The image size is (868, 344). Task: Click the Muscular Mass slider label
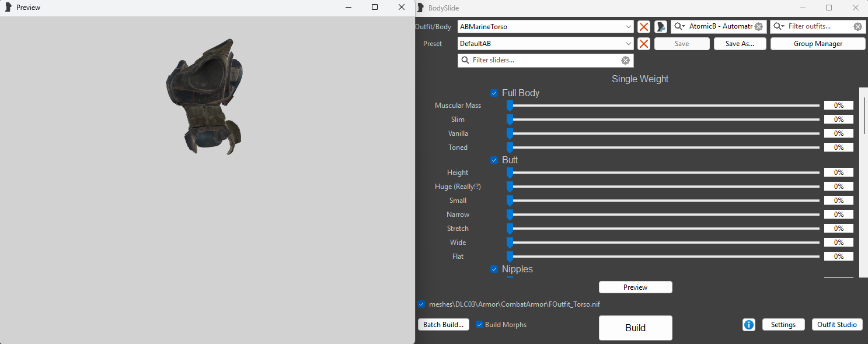pos(458,106)
